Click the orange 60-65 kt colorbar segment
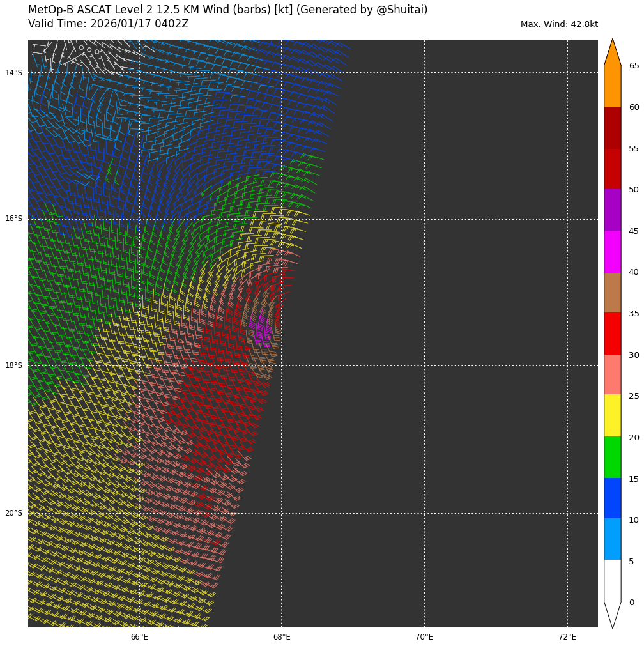Screen dimensions: 644x646 tap(612, 86)
